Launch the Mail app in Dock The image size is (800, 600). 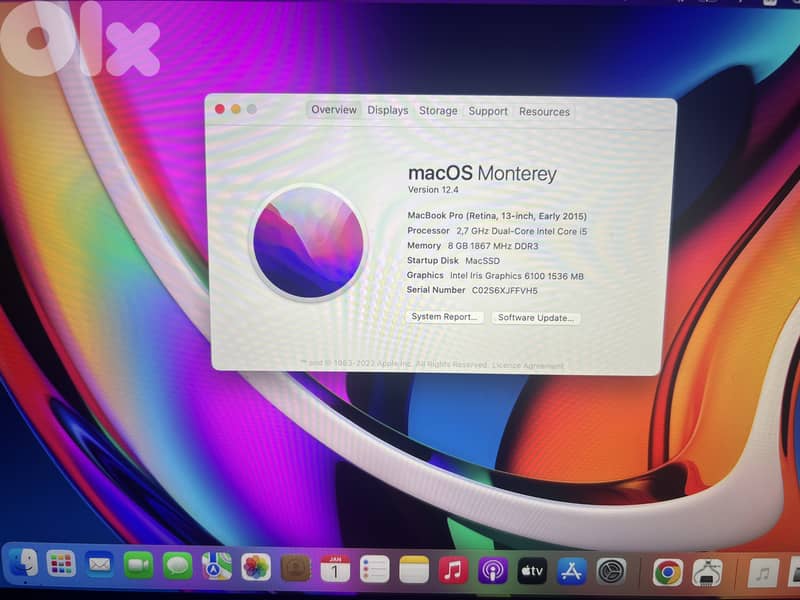pyautogui.click(x=99, y=565)
